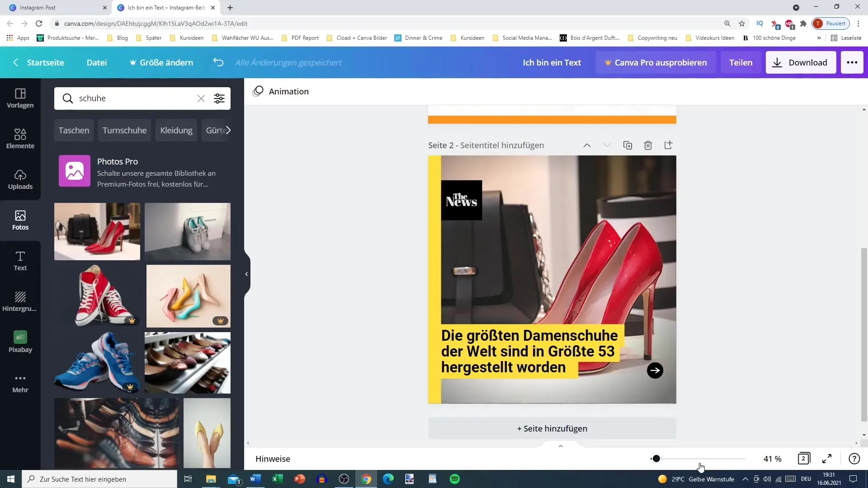Viewport: 868px width, 488px height.
Task: Add a new page after page 2
Action: pyautogui.click(x=668, y=145)
